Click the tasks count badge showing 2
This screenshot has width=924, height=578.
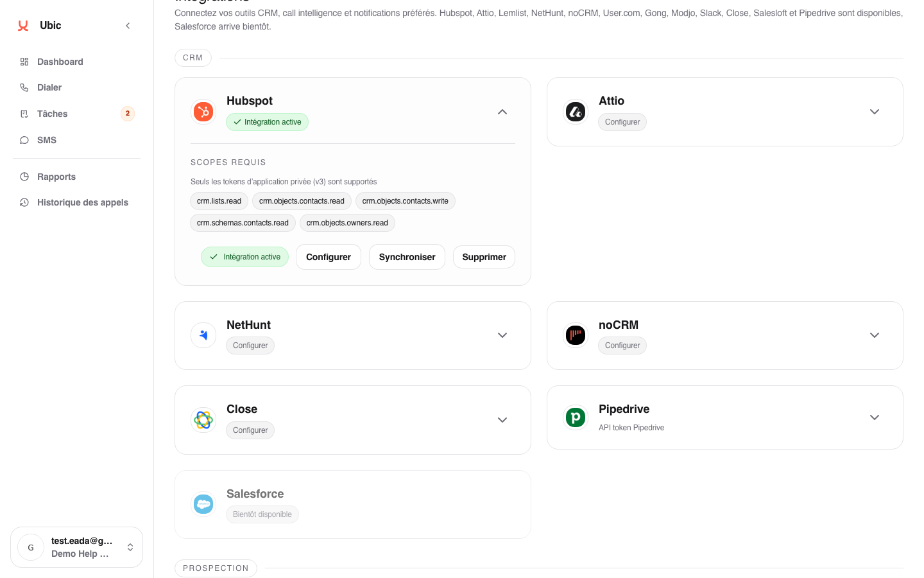[128, 114]
